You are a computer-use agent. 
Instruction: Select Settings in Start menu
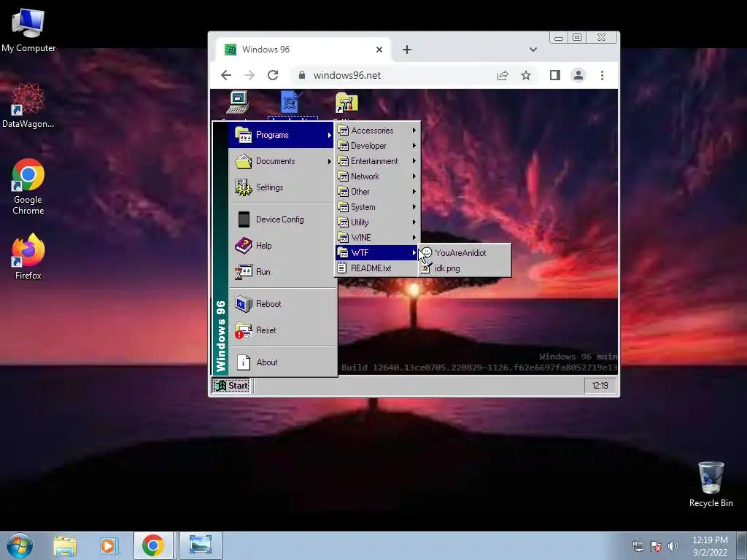tap(282, 187)
